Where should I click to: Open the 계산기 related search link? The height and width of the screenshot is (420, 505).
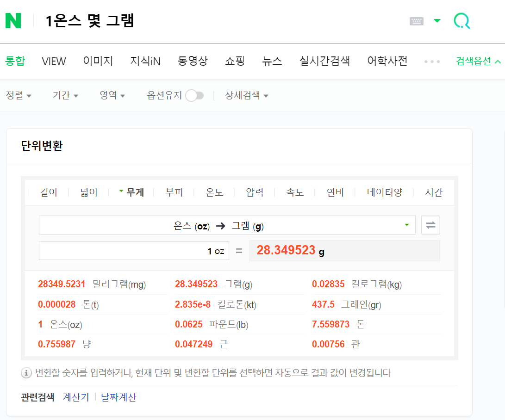76,397
